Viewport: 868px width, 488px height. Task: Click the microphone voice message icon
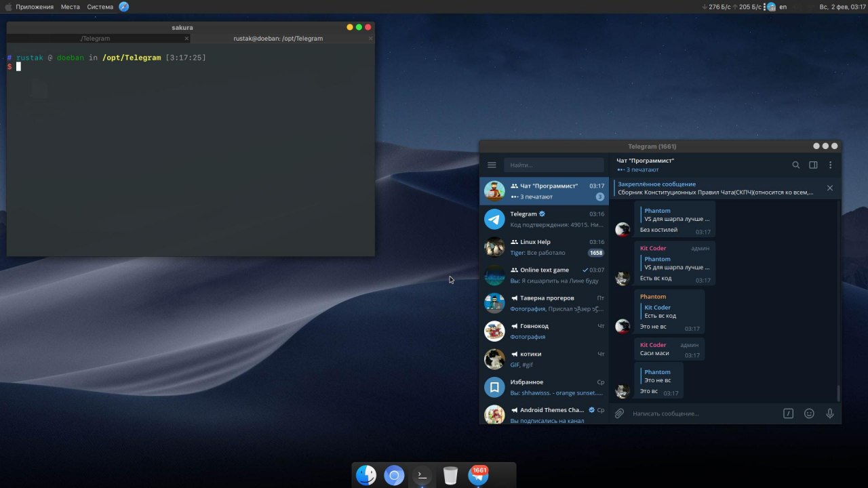pos(829,413)
